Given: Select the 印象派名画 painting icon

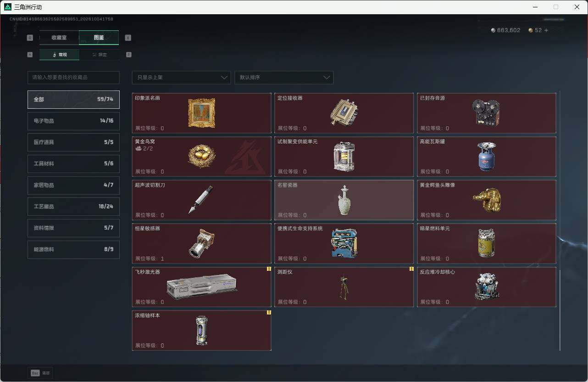Looking at the screenshot, I should pos(201,113).
